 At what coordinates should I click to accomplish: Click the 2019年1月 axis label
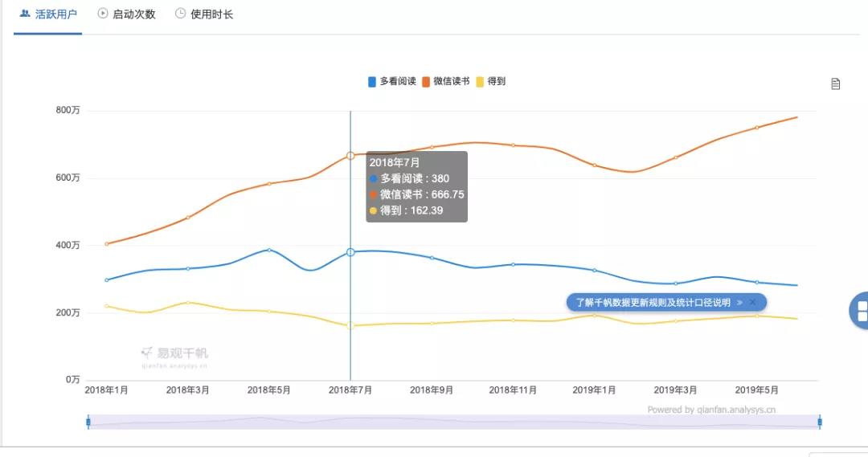pyautogui.click(x=594, y=390)
